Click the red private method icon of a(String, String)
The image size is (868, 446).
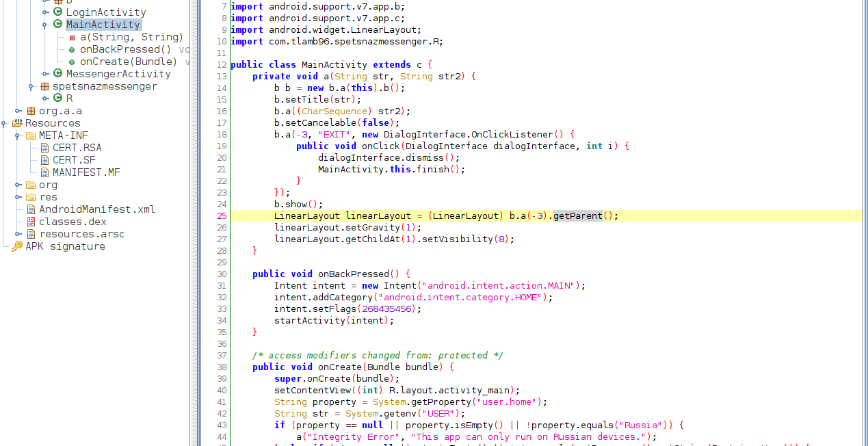pos(73,38)
